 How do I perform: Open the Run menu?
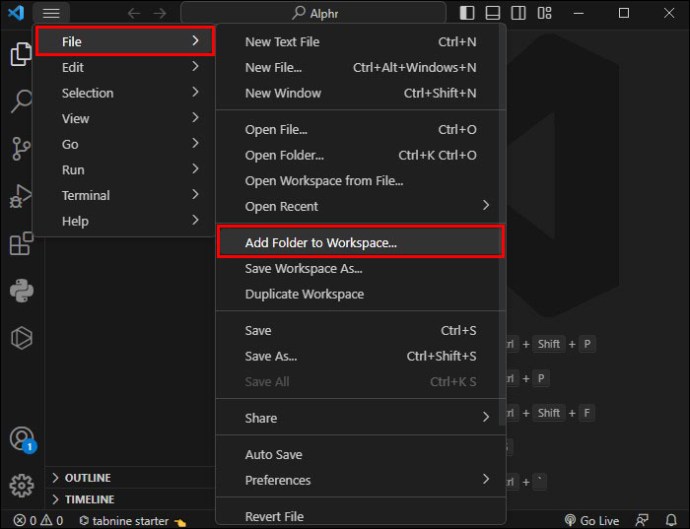125,169
